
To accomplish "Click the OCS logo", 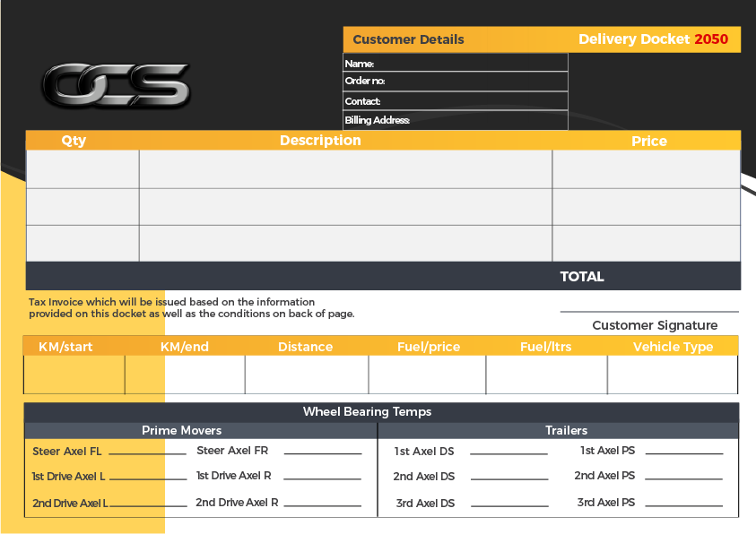I will pyautogui.click(x=116, y=85).
